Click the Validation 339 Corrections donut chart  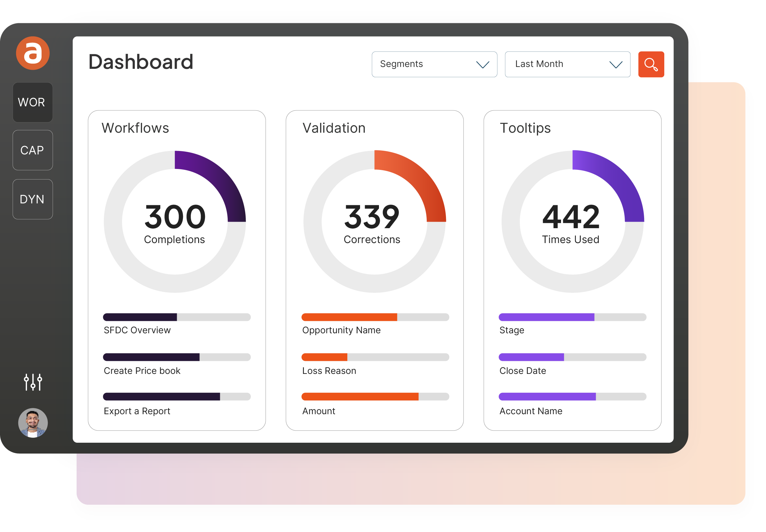[374, 221]
